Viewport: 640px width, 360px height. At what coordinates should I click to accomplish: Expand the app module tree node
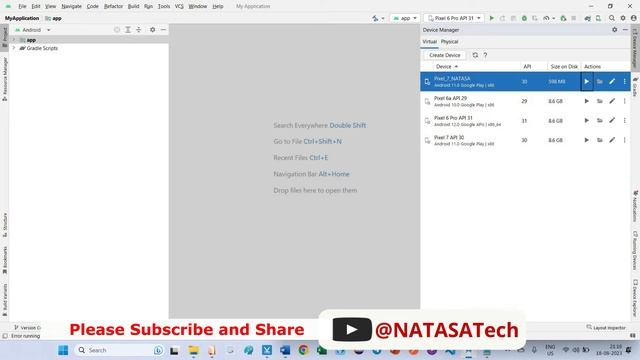pyautogui.click(x=14, y=40)
